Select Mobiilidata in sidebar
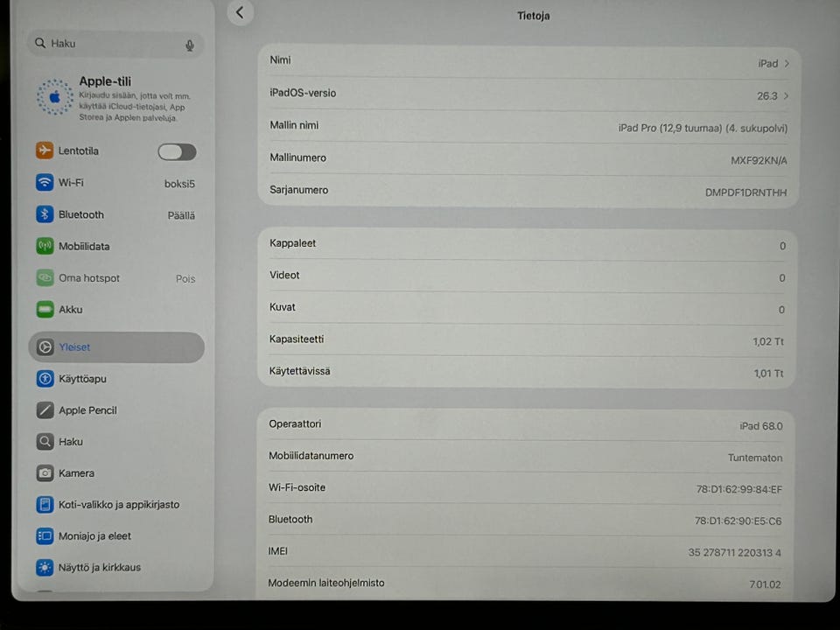The width and height of the screenshot is (840, 630). tap(115, 247)
